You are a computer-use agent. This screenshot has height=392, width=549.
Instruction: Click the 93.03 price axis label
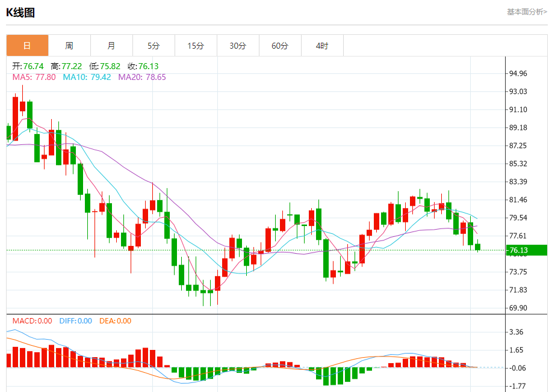pyautogui.click(x=518, y=91)
